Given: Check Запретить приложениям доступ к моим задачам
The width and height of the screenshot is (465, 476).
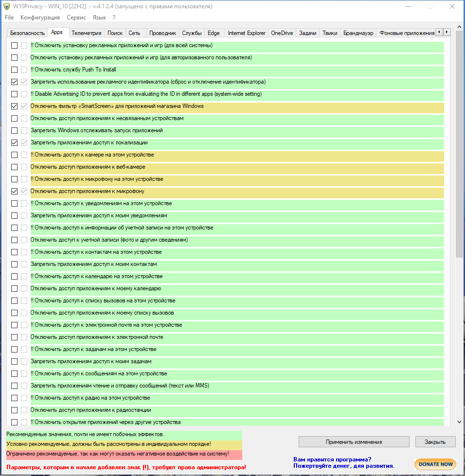Looking at the screenshot, I should 14,361.
